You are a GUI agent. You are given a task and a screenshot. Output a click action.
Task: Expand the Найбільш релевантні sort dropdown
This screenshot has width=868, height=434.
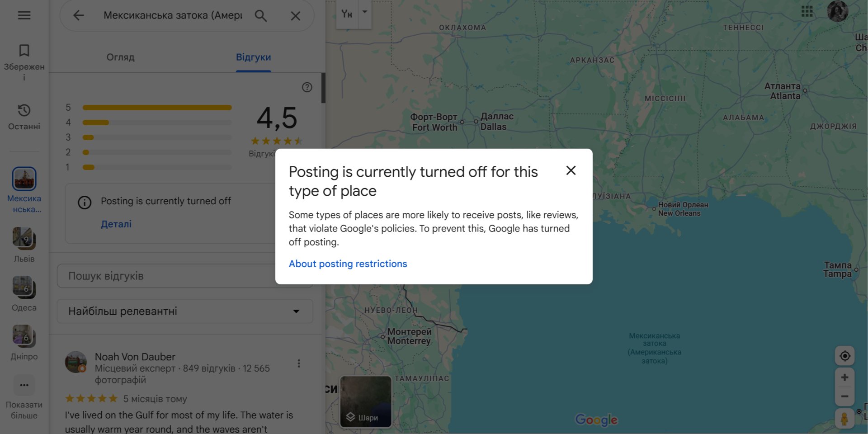click(185, 311)
